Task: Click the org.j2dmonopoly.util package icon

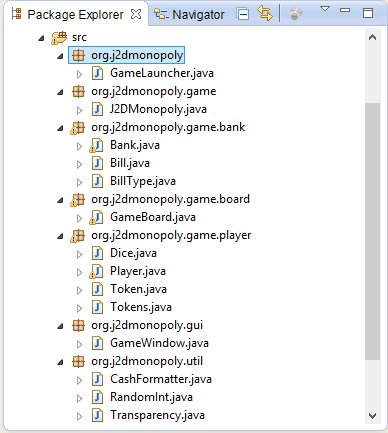Action: coord(78,361)
